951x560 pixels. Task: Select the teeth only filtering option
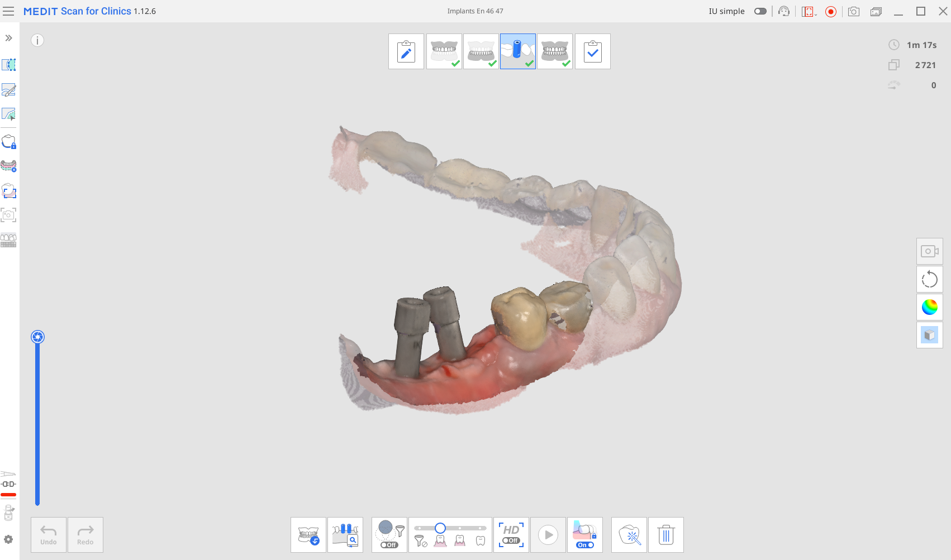481,540
